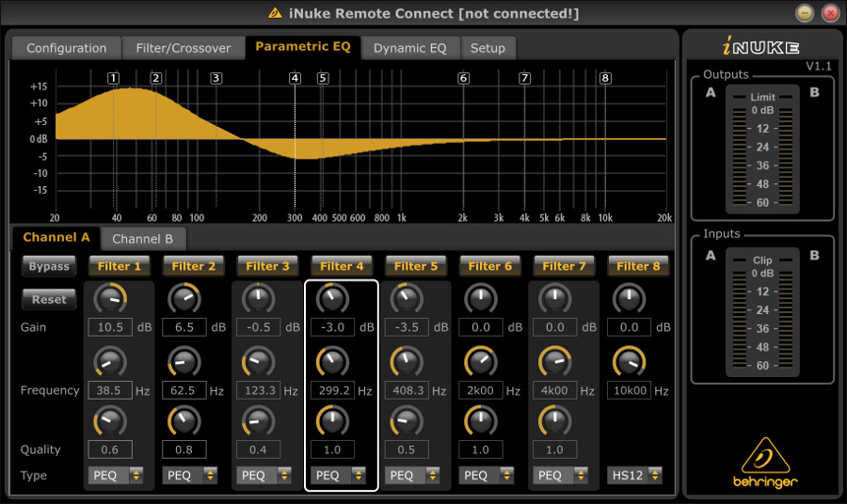Image resolution: width=847 pixels, height=504 pixels.
Task: Select filter marker 1 on EQ graph
Action: [x=114, y=79]
